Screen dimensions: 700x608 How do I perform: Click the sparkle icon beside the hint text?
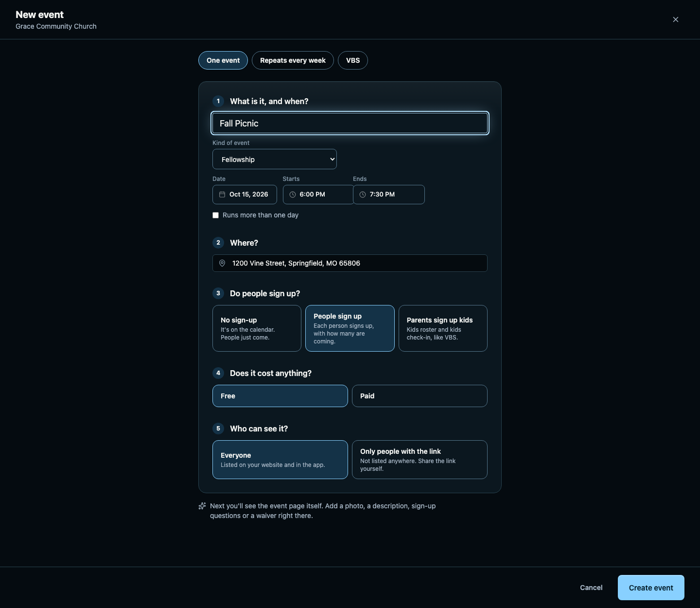202,506
